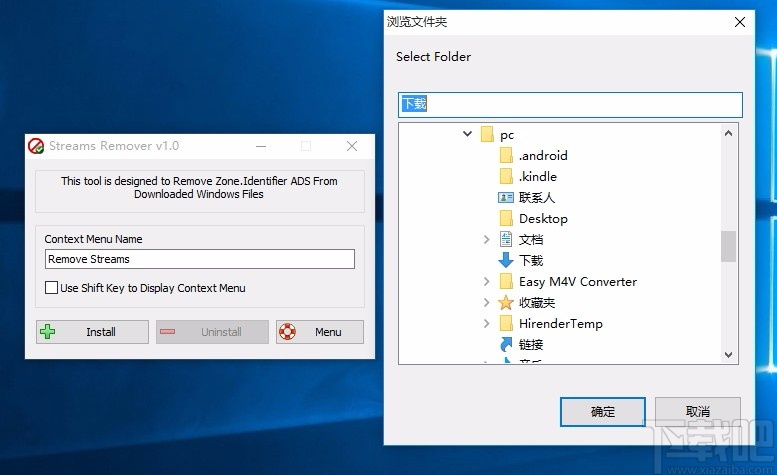
Task: Select the .kindle folder label
Action: (538, 176)
